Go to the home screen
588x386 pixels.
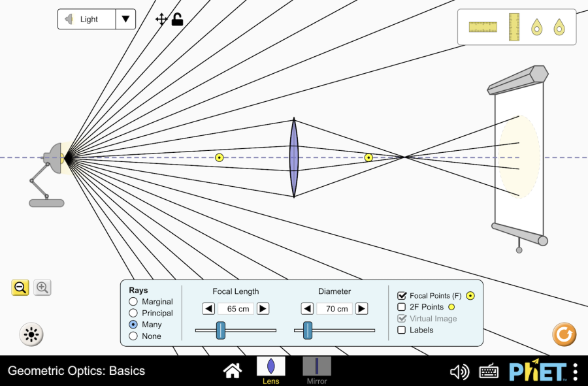pyautogui.click(x=233, y=371)
